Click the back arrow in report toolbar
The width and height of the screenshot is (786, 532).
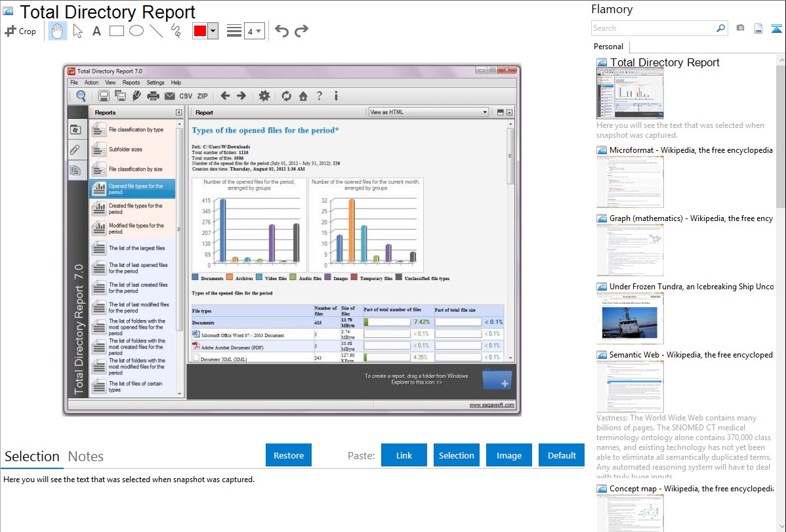click(x=226, y=96)
